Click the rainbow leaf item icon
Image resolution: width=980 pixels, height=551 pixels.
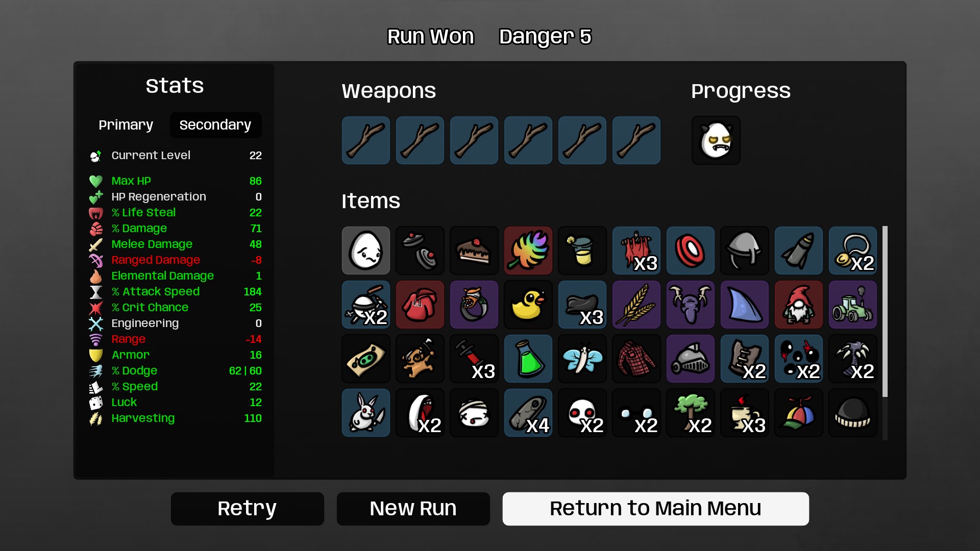click(x=528, y=251)
